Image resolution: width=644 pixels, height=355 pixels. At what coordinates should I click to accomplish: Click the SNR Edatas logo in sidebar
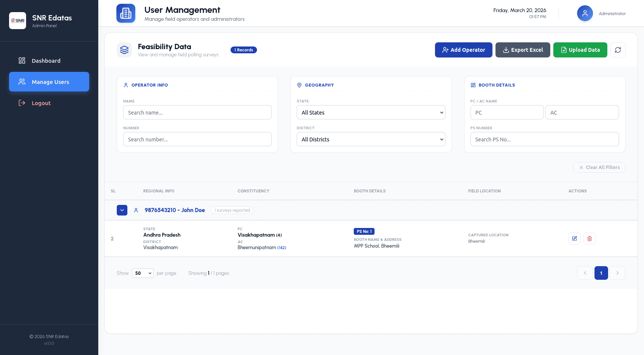(x=17, y=21)
